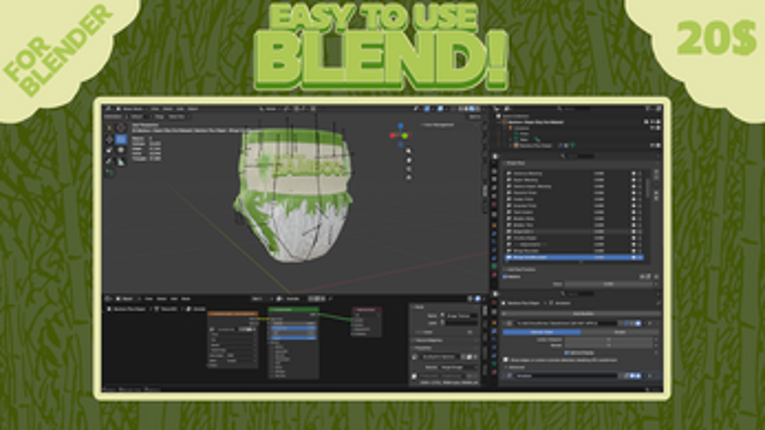Select the Move tool in viewport toolbar
This screenshot has height=430, width=765.
coord(110,140)
